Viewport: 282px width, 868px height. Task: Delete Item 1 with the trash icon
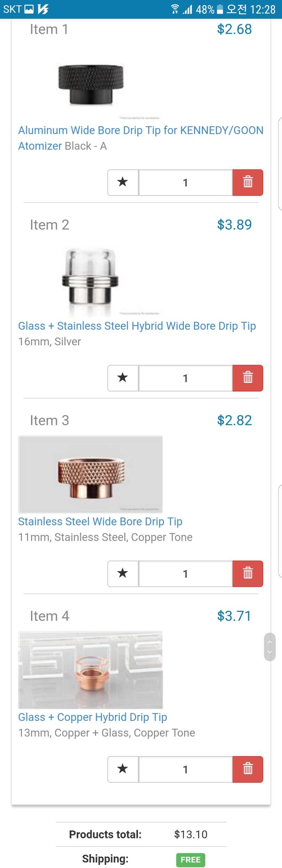248,183
